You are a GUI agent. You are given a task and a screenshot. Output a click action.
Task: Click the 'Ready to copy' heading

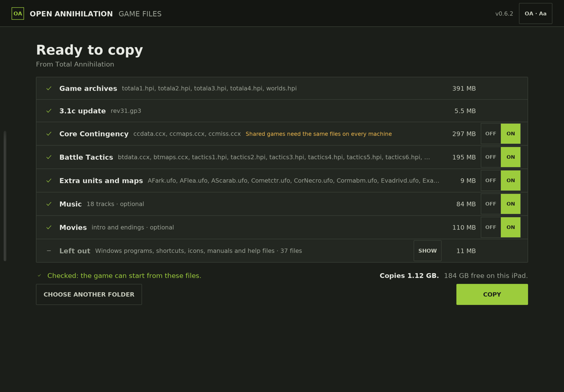(x=89, y=50)
